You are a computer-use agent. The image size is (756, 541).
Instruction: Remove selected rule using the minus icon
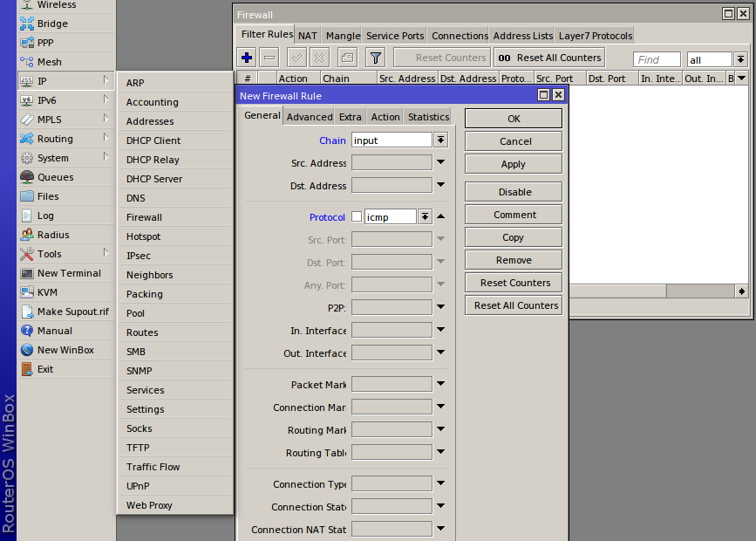(x=268, y=58)
